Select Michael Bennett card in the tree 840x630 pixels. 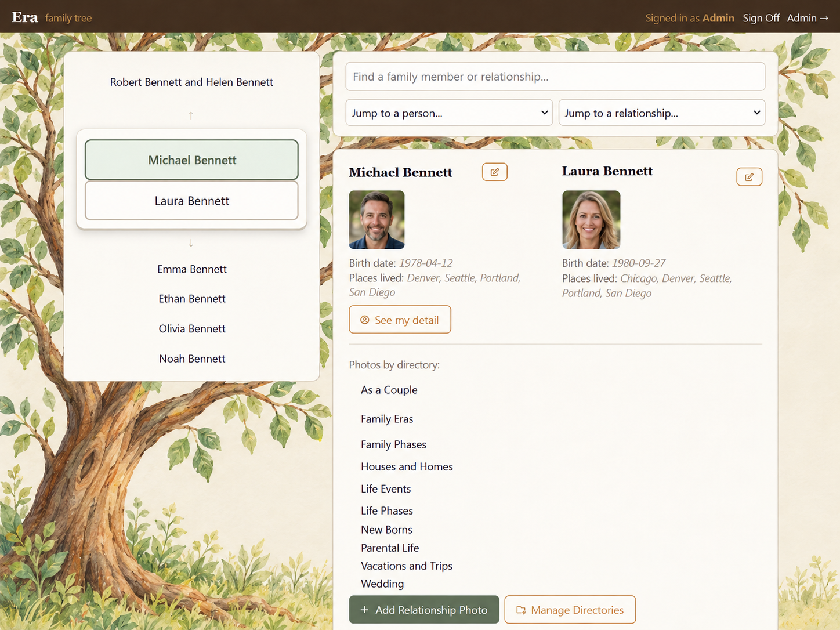(191, 160)
